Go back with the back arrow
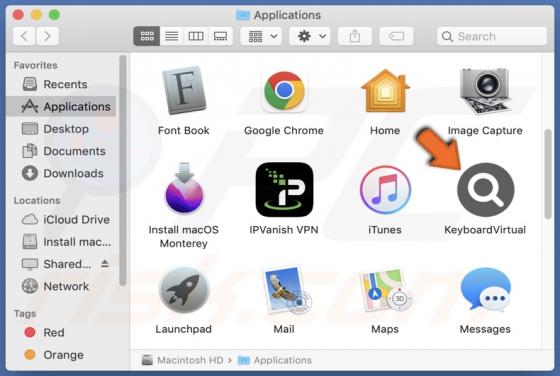This screenshot has height=376, width=560. (x=24, y=36)
